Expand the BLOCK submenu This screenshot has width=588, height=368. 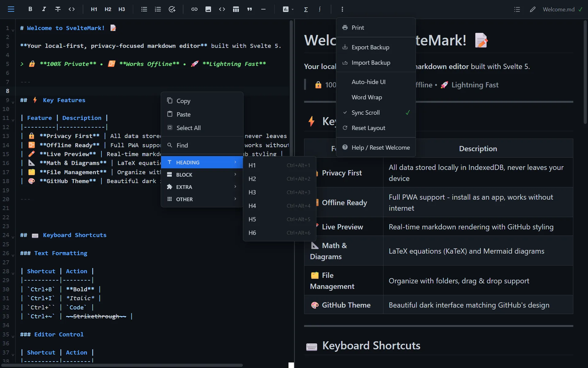(x=202, y=174)
